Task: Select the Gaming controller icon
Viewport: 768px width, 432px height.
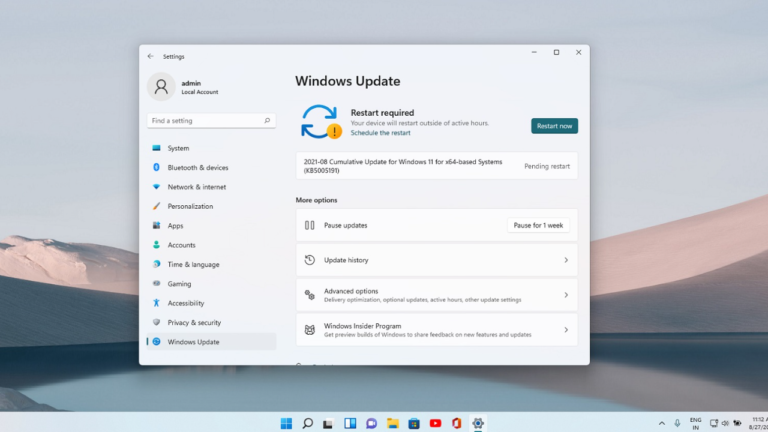Action: coord(156,283)
